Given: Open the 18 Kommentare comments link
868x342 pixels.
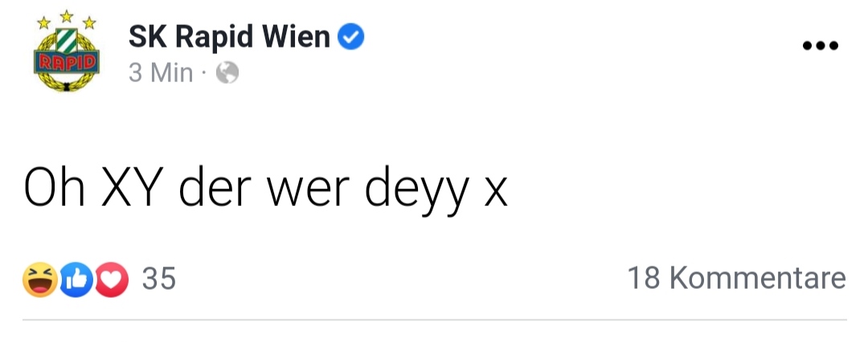Looking at the screenshot, I should (736, 278).
